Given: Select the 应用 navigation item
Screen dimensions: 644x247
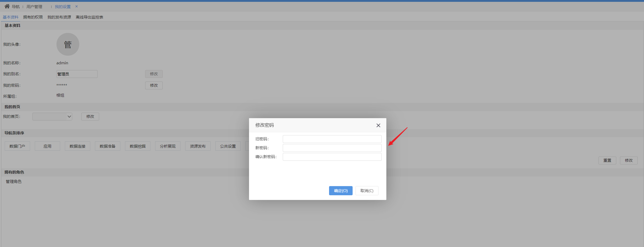Looking at the screenshot, I should point(47,146).
